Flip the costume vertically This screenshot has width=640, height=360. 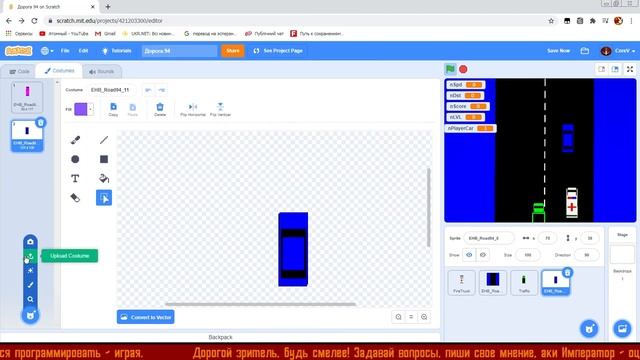point(220,109)
